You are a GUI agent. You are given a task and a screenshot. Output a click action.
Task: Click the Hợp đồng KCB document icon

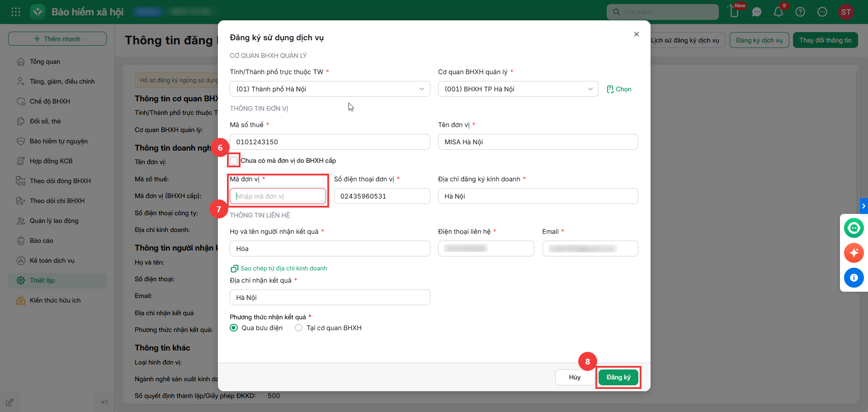click(x=21, y=161)
